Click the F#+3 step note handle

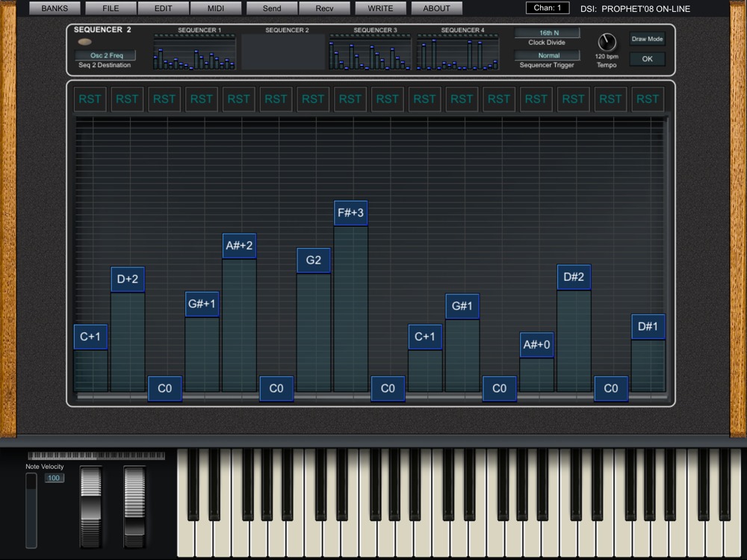[350, 214]
